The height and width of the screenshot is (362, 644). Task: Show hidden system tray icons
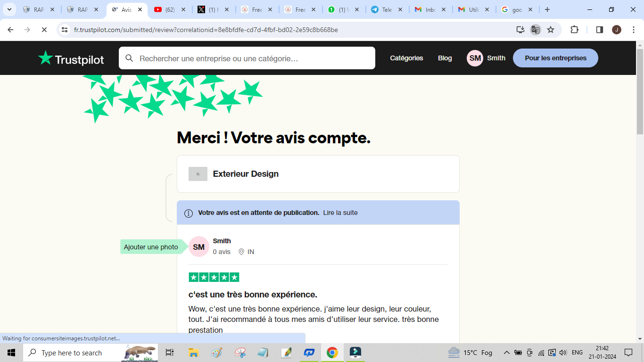(507, 353)
